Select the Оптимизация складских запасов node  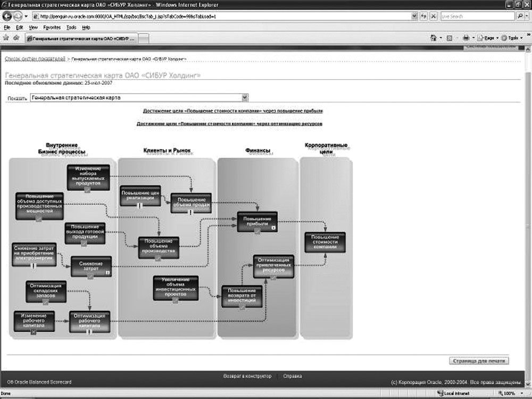(x=46, y=292)
